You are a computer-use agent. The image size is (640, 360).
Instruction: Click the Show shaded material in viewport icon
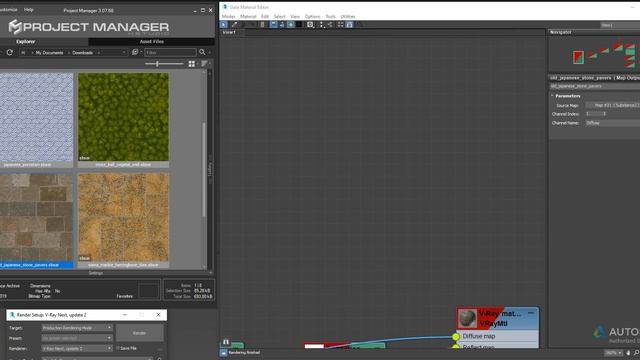click(x=291, y=24)
